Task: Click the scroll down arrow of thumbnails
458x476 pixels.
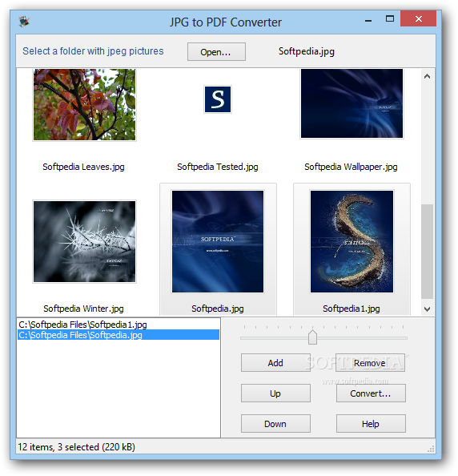Action: pyautogui.click(x=427, y=309)
